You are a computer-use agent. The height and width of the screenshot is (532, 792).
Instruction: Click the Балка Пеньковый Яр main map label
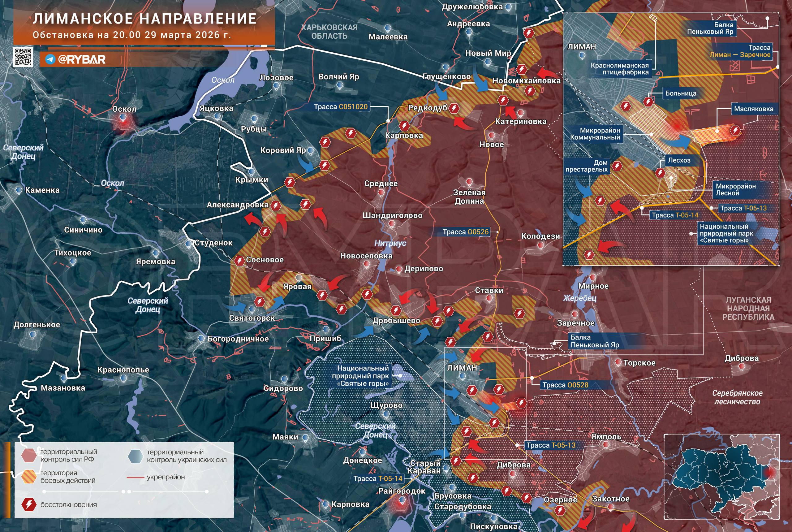595,341
